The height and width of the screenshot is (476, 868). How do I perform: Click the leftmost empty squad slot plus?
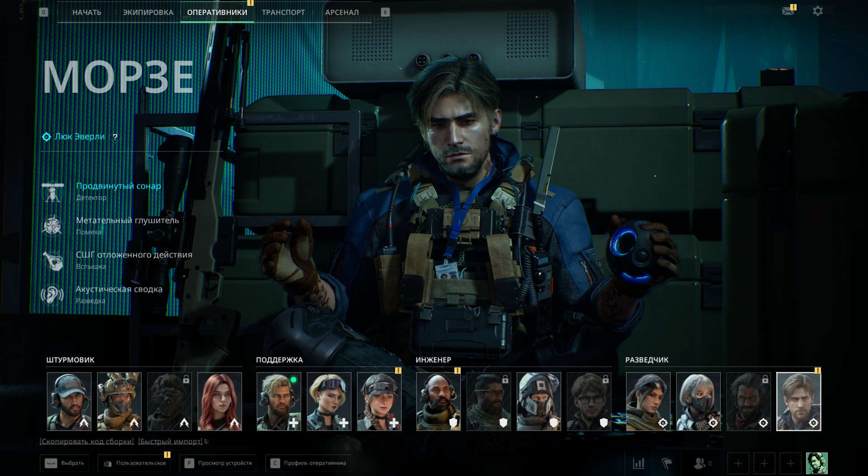click(x=738, y=463)
